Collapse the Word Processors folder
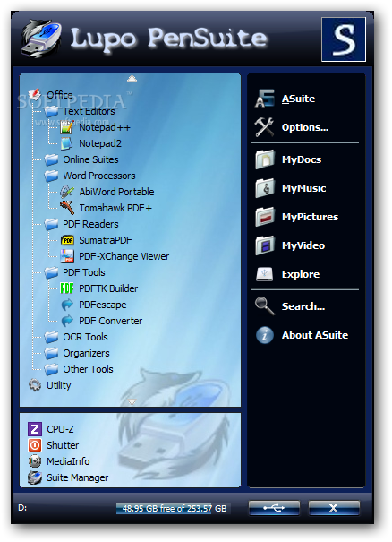This screenshot has height=542, width=392. click(x=51, y=176)
